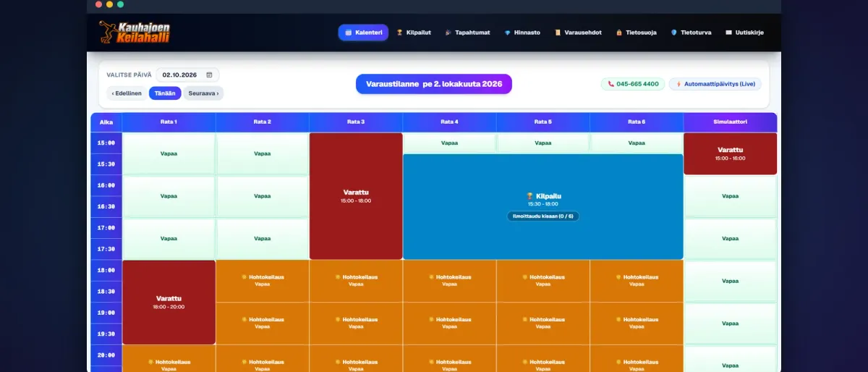868x372 pixels.
Task: Open Hinnasto price list
Action: click(522, 33)
